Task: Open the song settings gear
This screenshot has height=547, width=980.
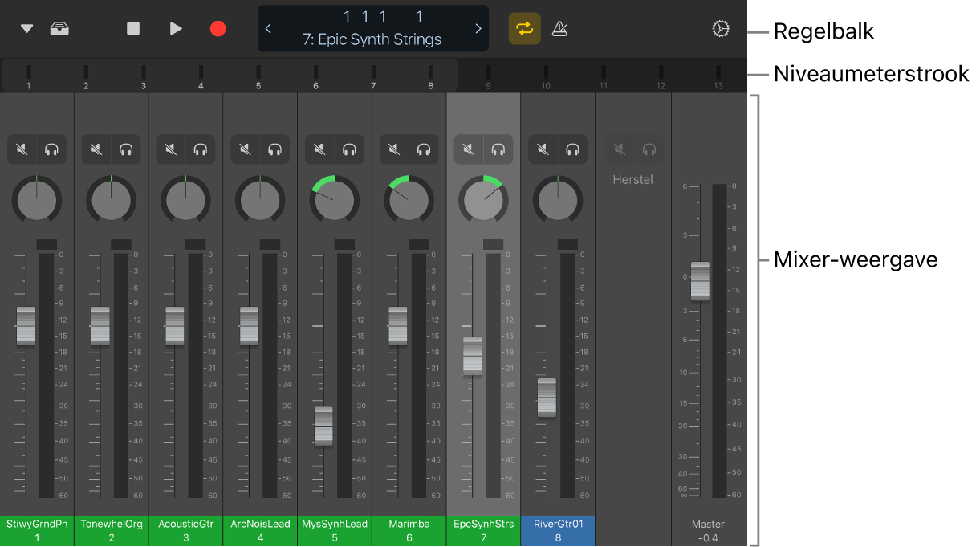Action: pyautogui.click(x=721, y=28)
